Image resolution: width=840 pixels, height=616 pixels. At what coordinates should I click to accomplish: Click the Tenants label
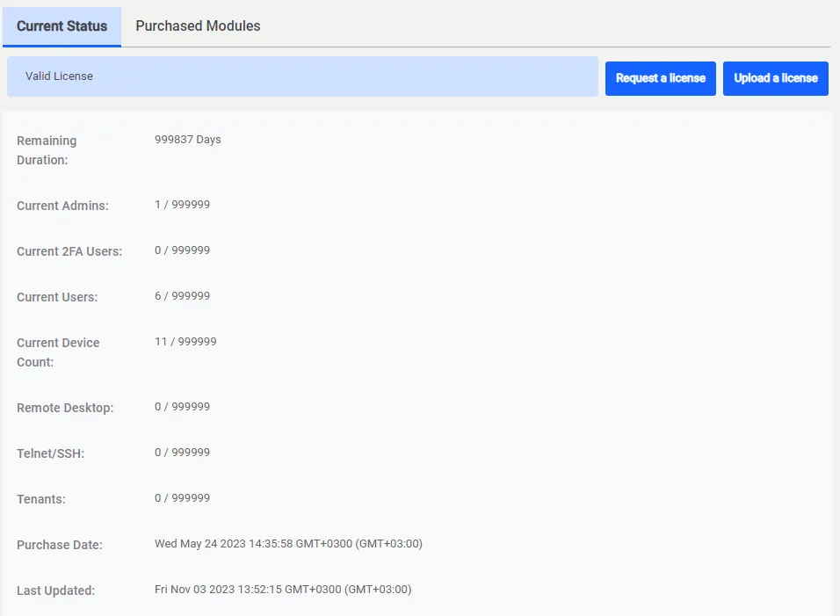(40, 499)
